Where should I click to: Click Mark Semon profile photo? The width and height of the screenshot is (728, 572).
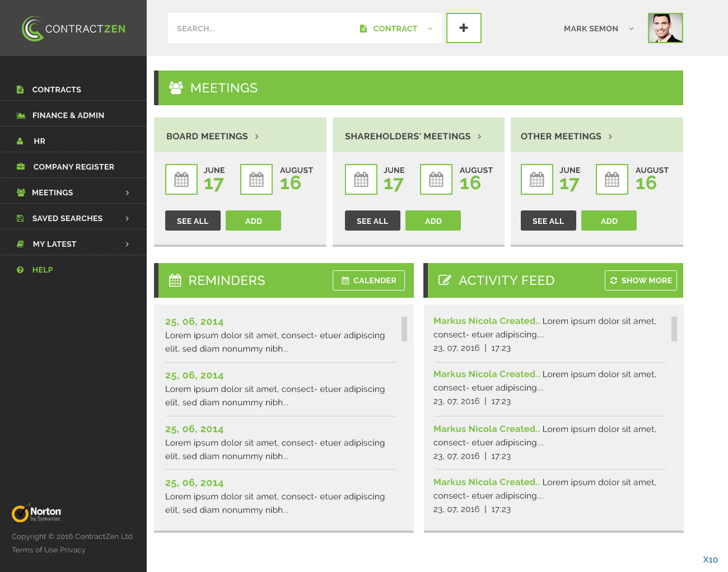pyautogui.click(x=665, y=28)
